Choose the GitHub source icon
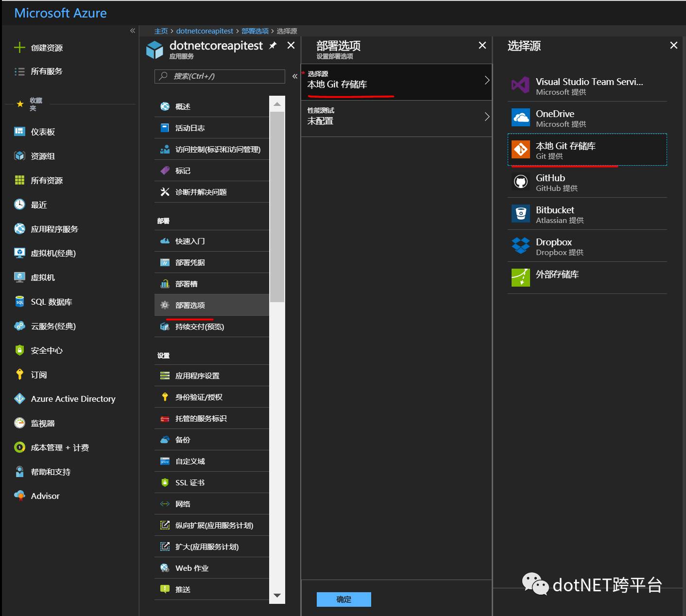Viewport: 686px width, 616px height. (x=521, y=181)
